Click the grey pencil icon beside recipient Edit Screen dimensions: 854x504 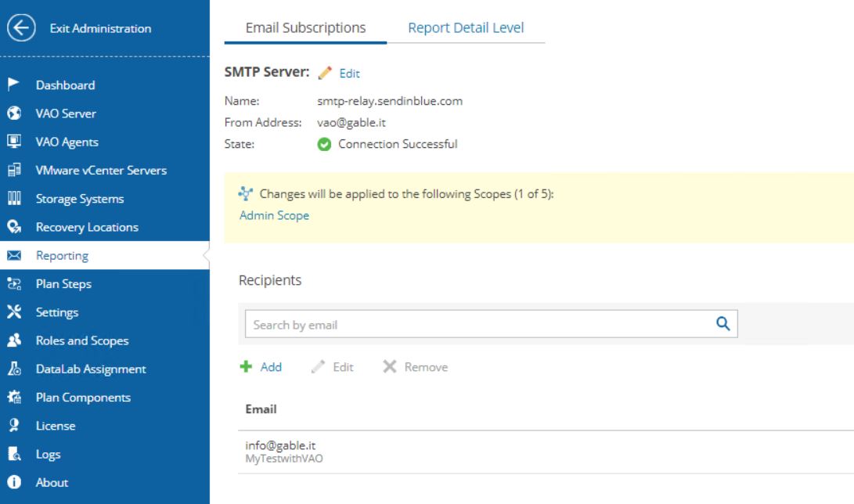(x=318, y=367)
